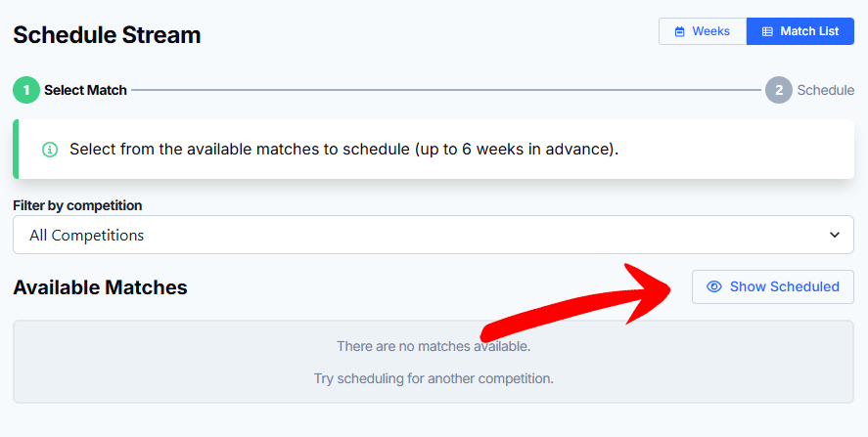This screenshot has width=868, height=437.
Task: Click the eye icon next to Show Scheduled
Action: pyautogui.click(x=714, y=286)
